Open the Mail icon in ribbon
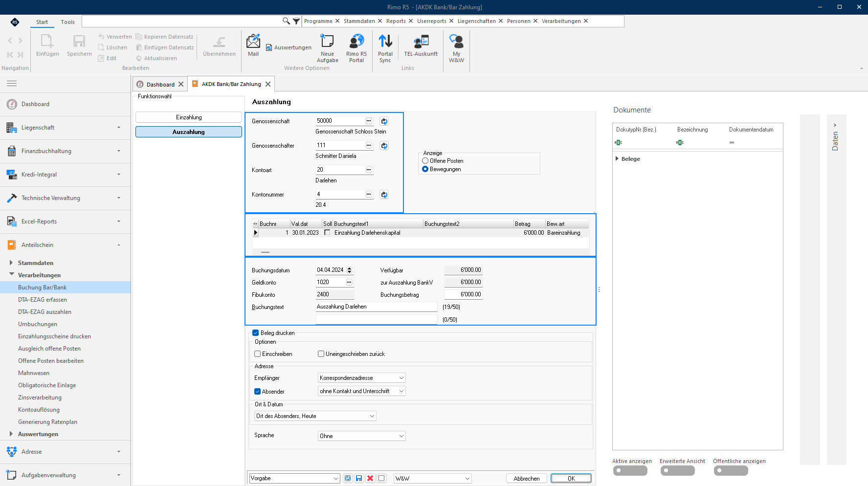This screenshot has width=868, height=486. tap(253, 41)
